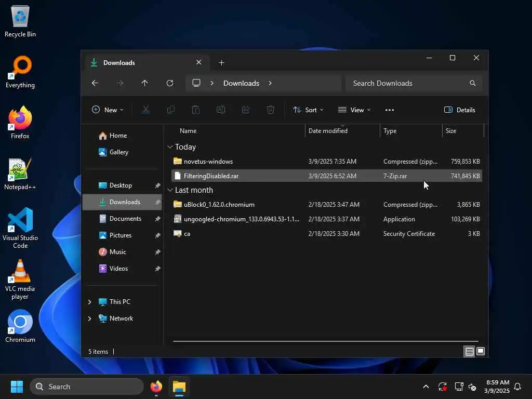Open the notifications bell
532x399 pixels.
517,387
